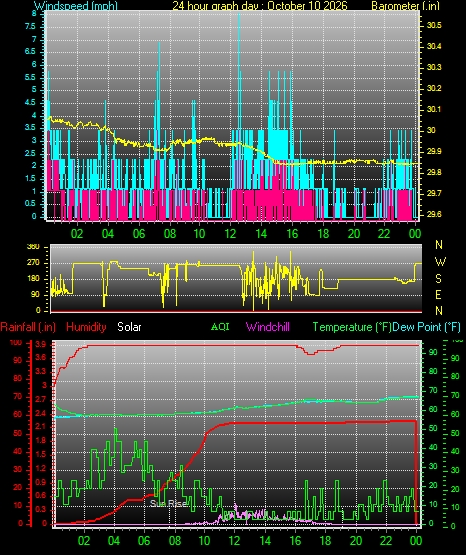Click the "06" hour label under the windspeed graph
Viewport: 466px width, 555px height.
click(139, 234)
